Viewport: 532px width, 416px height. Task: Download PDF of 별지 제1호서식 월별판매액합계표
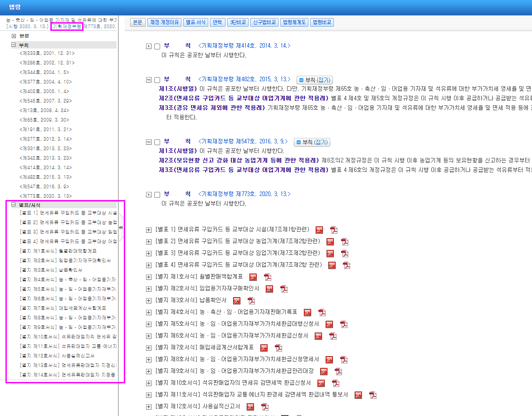click(x=268, y=277)
